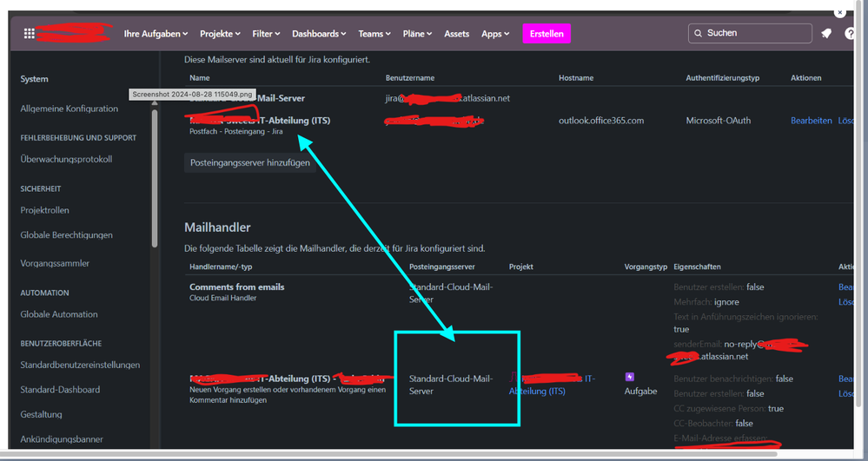868x461 pixels.
Task: Click the Hostname column header
Action: [x=576, y=78]
